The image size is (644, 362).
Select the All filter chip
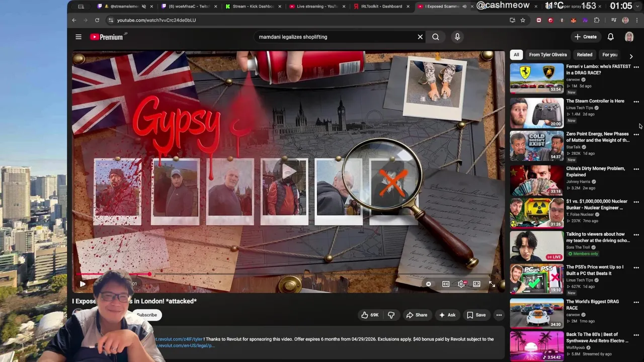pyautogui.click(x=516, y=55)
